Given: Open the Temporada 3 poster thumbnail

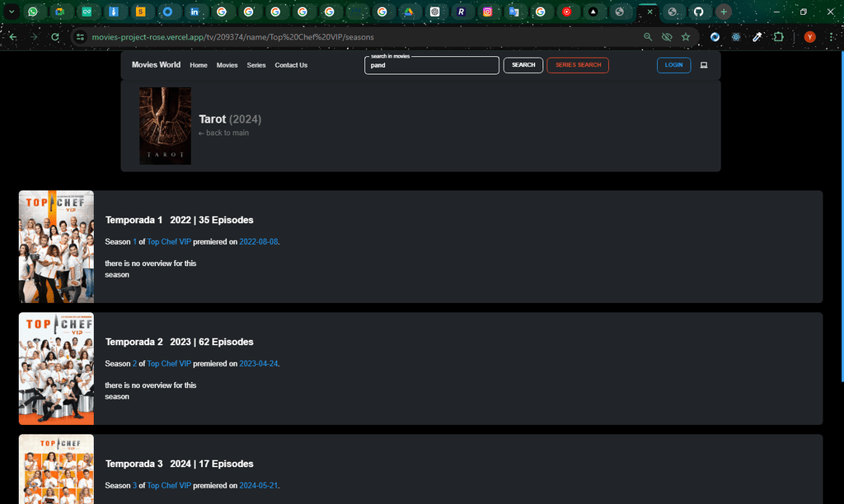Looking at the screenshot, I should [57, 469].
